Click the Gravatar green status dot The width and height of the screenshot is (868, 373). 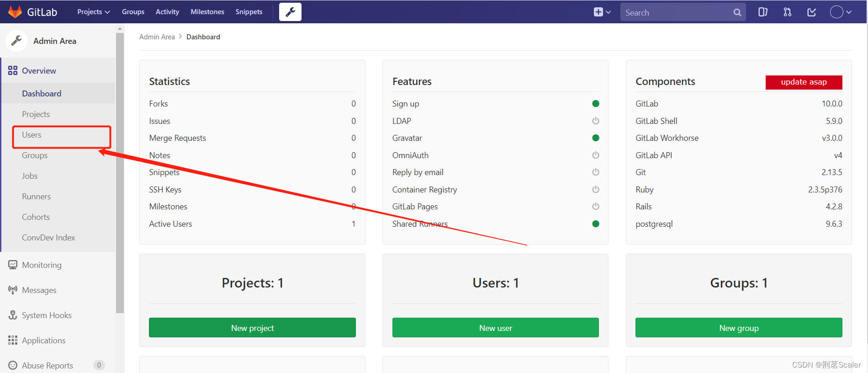pyautogui.click(x=596, y=138)
